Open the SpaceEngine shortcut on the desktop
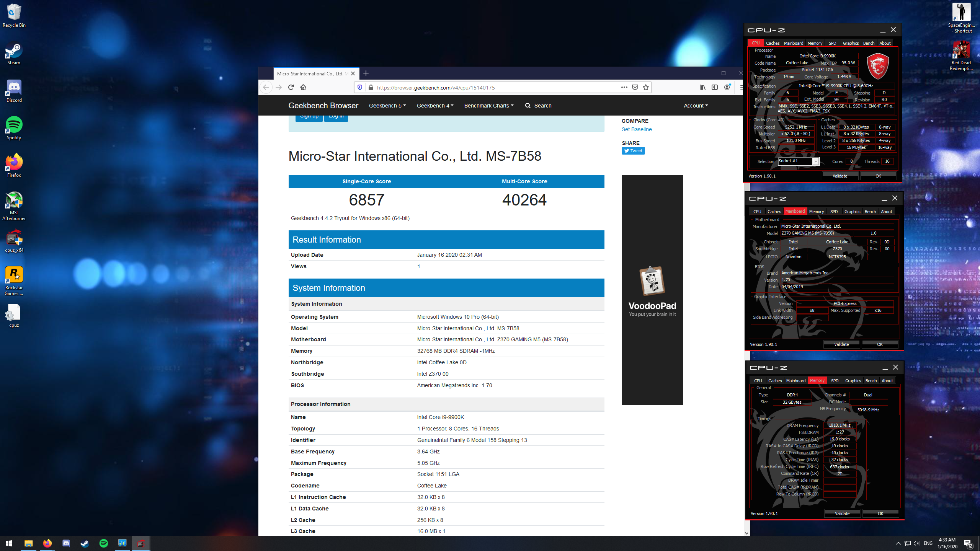 pyautogui.click(x=961, y=18)
